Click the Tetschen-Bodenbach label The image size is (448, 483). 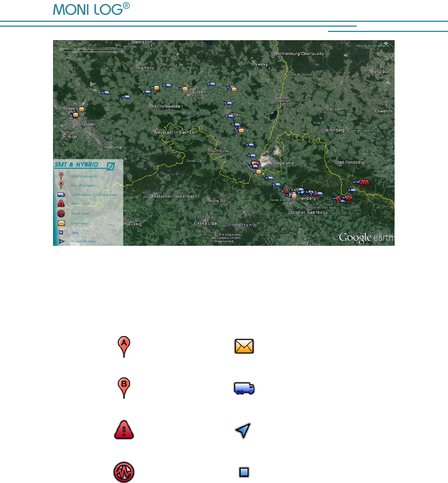pos(176,197)
